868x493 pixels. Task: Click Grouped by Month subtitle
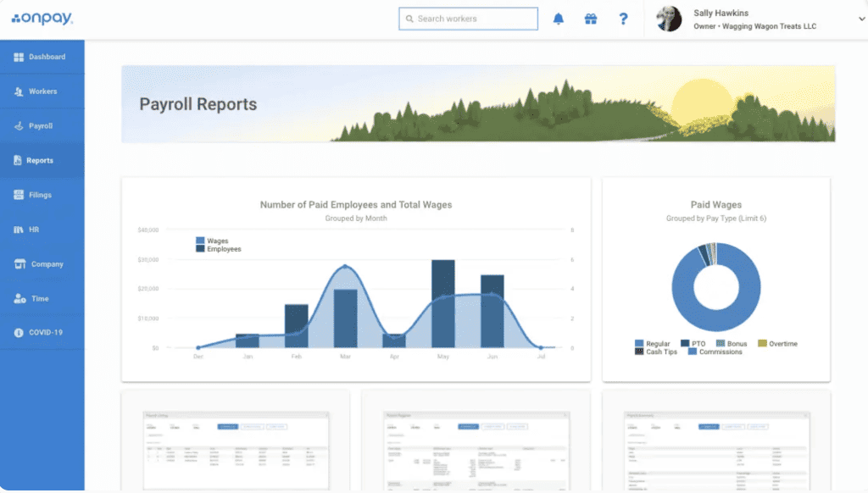pos(356,218)
